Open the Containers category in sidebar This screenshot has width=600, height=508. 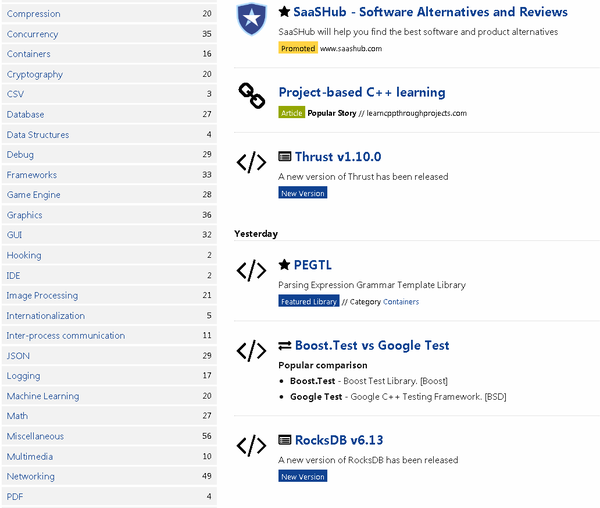[x=109, y=54]
